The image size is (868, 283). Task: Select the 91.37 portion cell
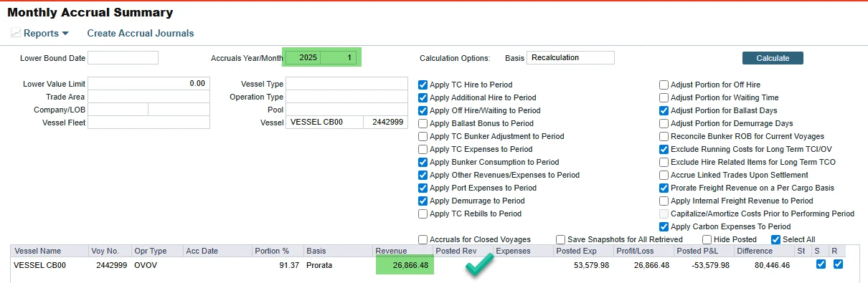click(278, 265)
